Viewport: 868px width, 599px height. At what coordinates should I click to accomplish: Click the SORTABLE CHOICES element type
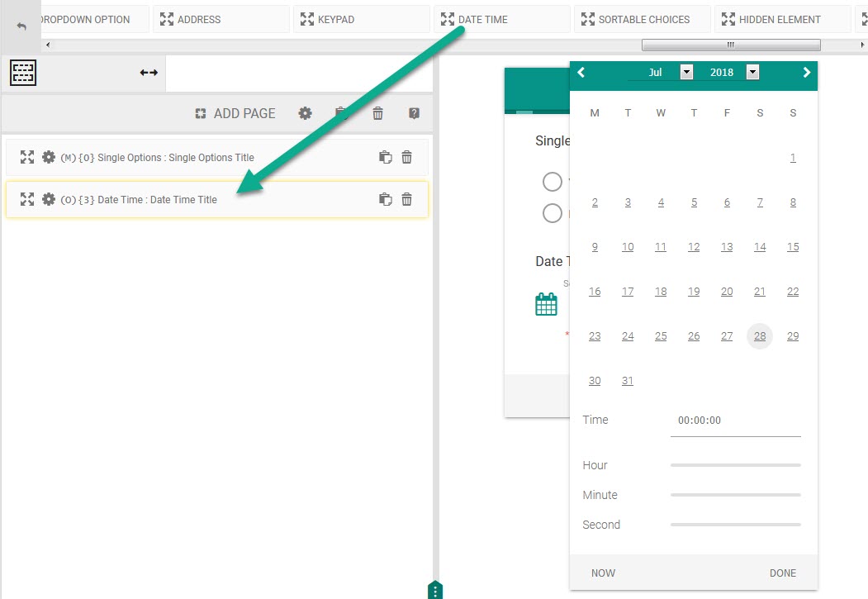coord(643,19)
